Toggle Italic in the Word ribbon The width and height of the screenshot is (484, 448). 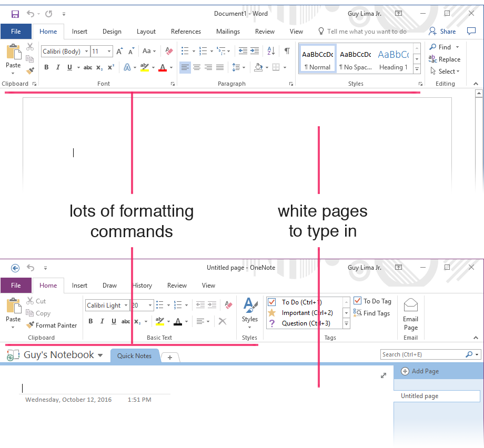click(58, 67)
